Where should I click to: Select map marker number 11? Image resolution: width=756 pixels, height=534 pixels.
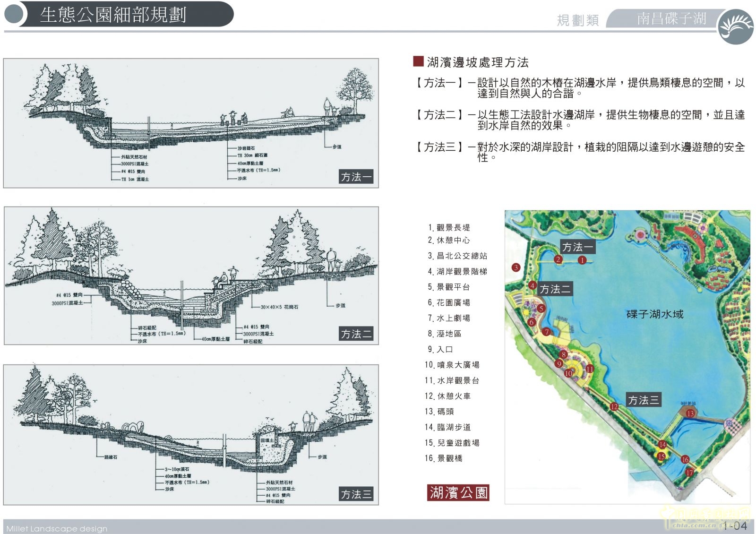tap(590, 369)
